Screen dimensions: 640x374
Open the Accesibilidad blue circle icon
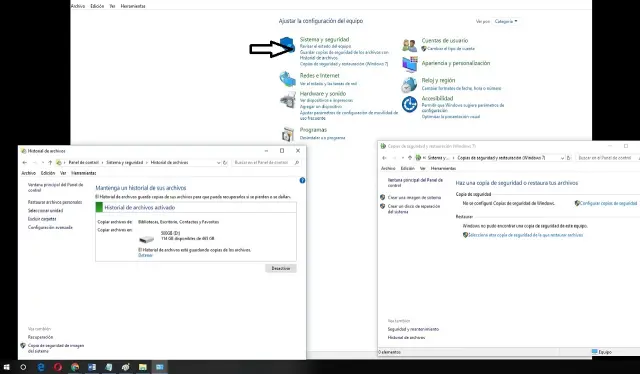pyautogui.click(x=409, y=104)
